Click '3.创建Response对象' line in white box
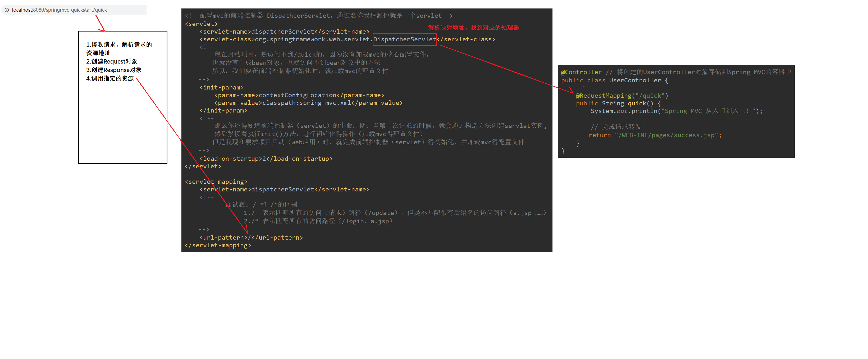 (113, 70)
